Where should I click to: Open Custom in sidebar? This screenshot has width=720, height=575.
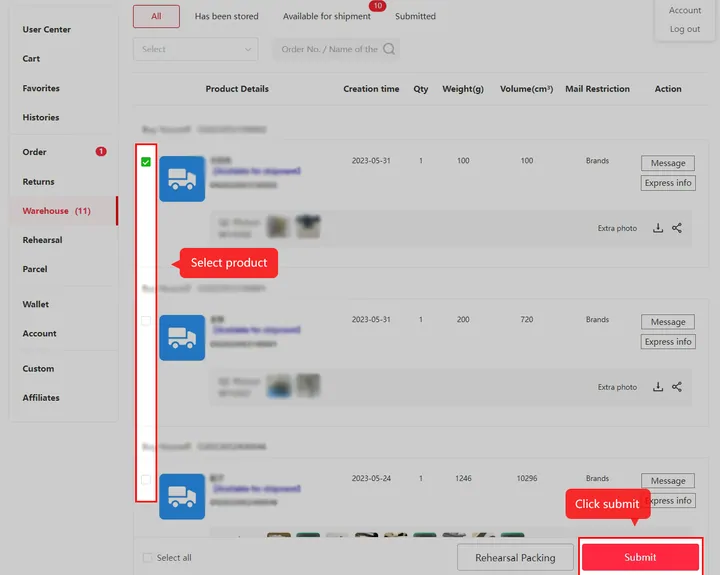(x=38, y=368)
